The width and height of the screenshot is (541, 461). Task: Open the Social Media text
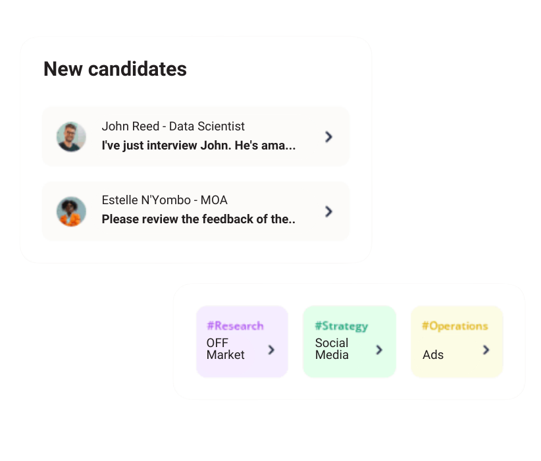332,349
